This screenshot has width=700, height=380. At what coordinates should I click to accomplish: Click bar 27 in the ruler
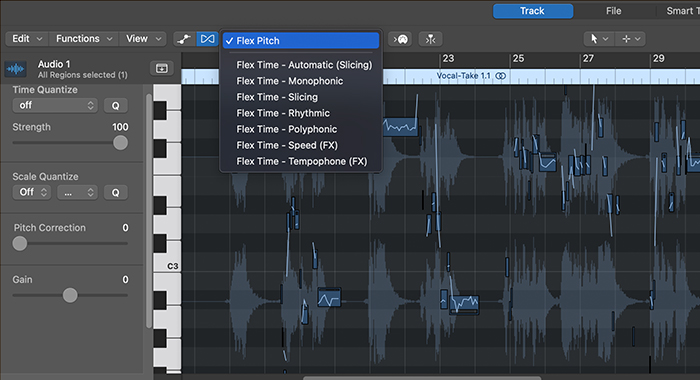[588, 58]
